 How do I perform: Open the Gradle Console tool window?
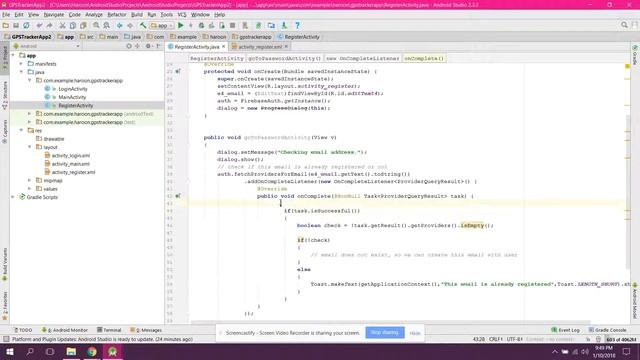(607, 330)
